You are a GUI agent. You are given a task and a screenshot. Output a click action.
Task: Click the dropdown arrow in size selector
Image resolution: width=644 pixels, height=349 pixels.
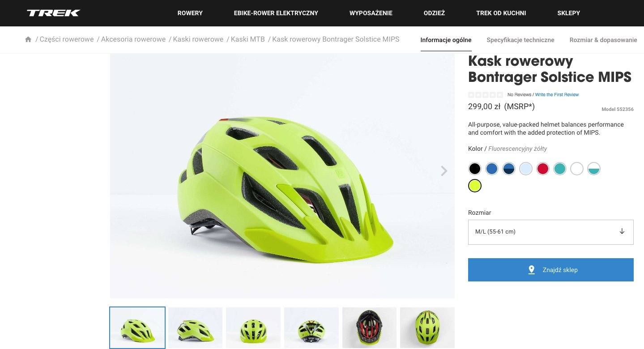[x=622, y=231]
